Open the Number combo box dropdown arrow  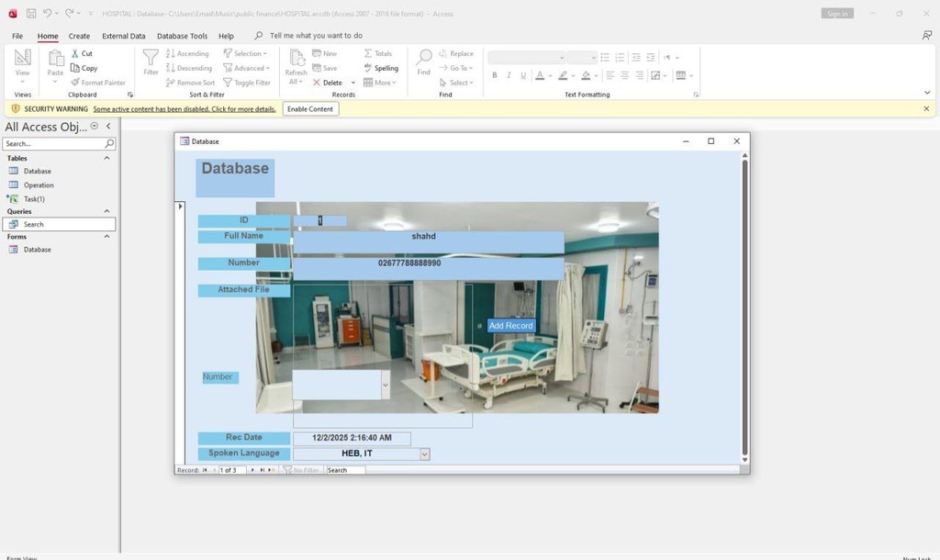(386, 385)
